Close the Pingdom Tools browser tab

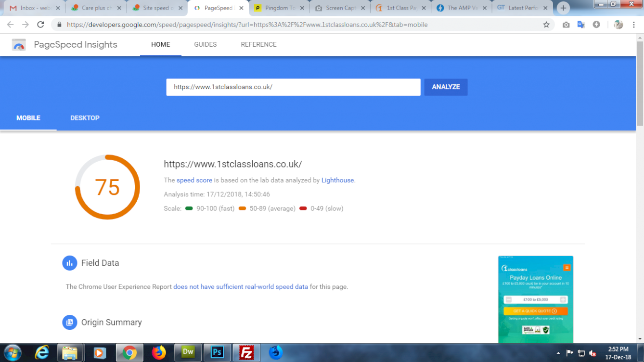[x=303, y=8]
